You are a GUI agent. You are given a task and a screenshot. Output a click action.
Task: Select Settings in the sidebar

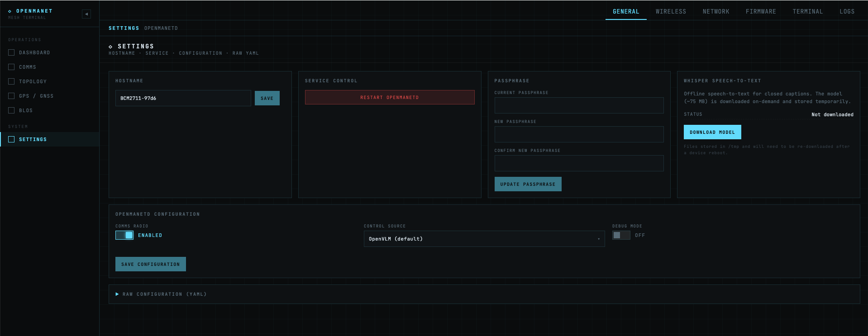pos(50,139)
